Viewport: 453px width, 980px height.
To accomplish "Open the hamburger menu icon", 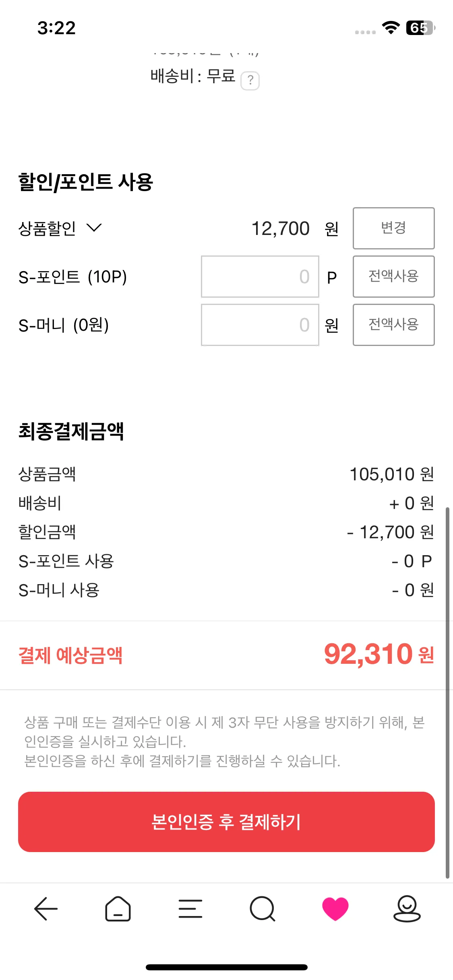I will pyautogui.click(x=190, y=909).
